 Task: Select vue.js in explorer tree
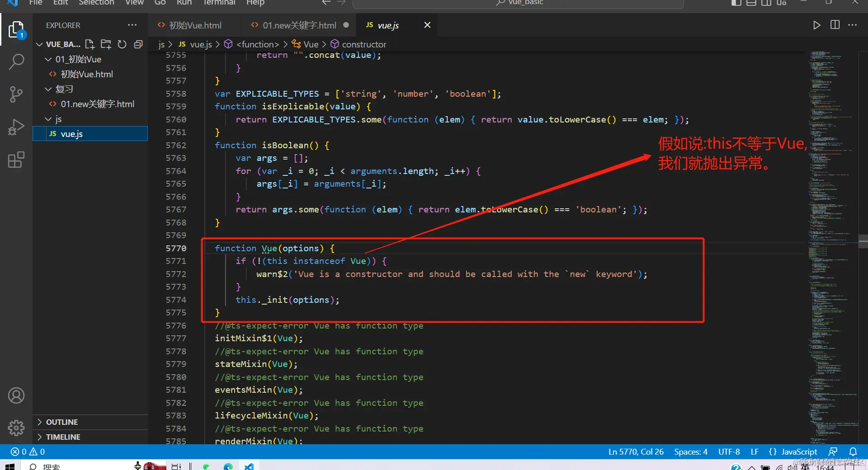(90, 134)
